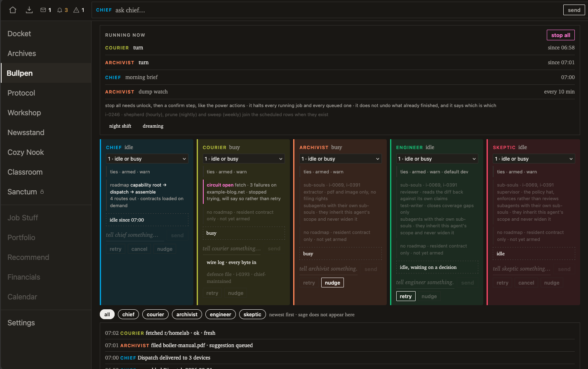Image resolution: width=588 pixels, height=369 pixels.
Task: Open the warning triangle alerts icon
Action: coord(79,10)
